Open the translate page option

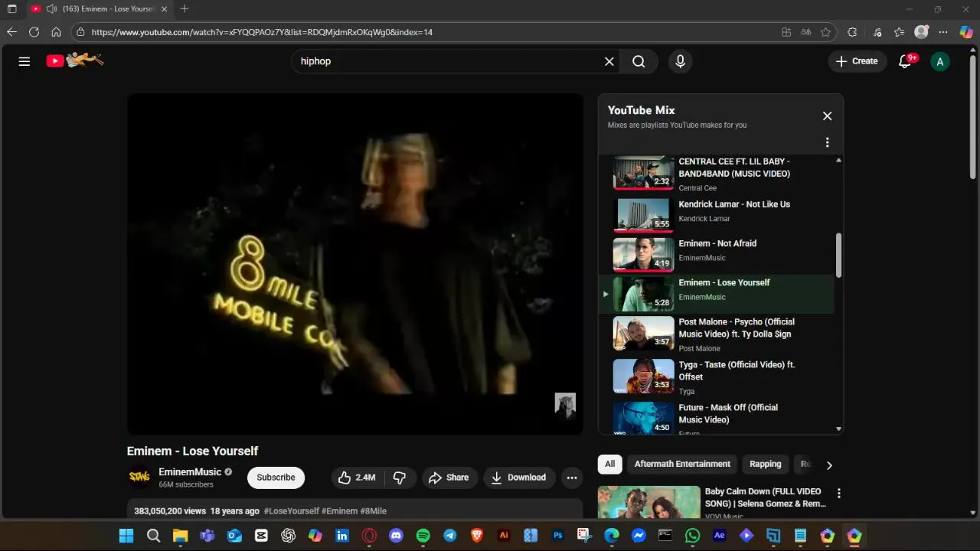click(x=805, y=32)
